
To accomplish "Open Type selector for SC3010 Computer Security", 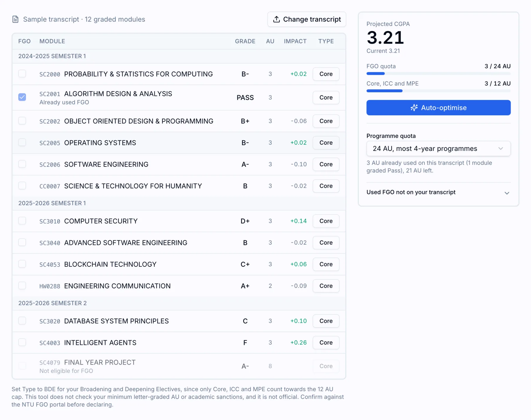I will (326, 221).
